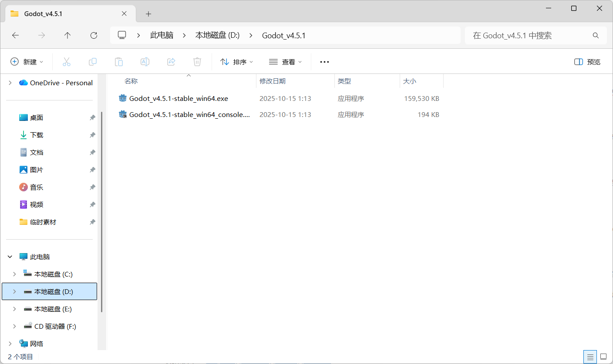Expand 本地磁盘 (E:) tree node

(14, 309)
